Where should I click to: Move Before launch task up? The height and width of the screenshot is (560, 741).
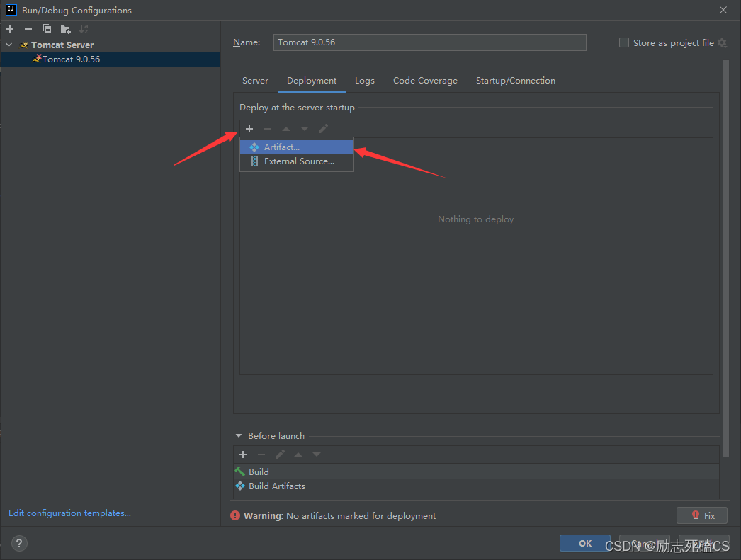298,455
